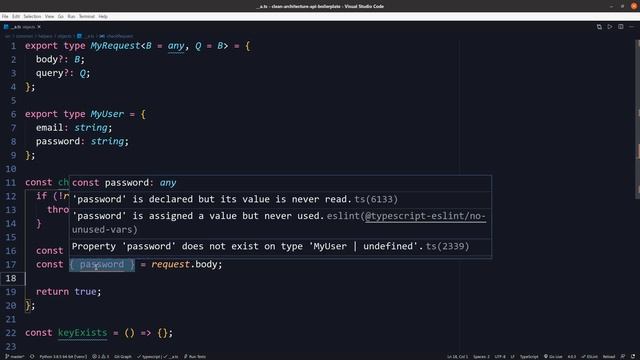This screenshot has width=640, height=360.
Task: Open the Selection menu
Action: 32,16
